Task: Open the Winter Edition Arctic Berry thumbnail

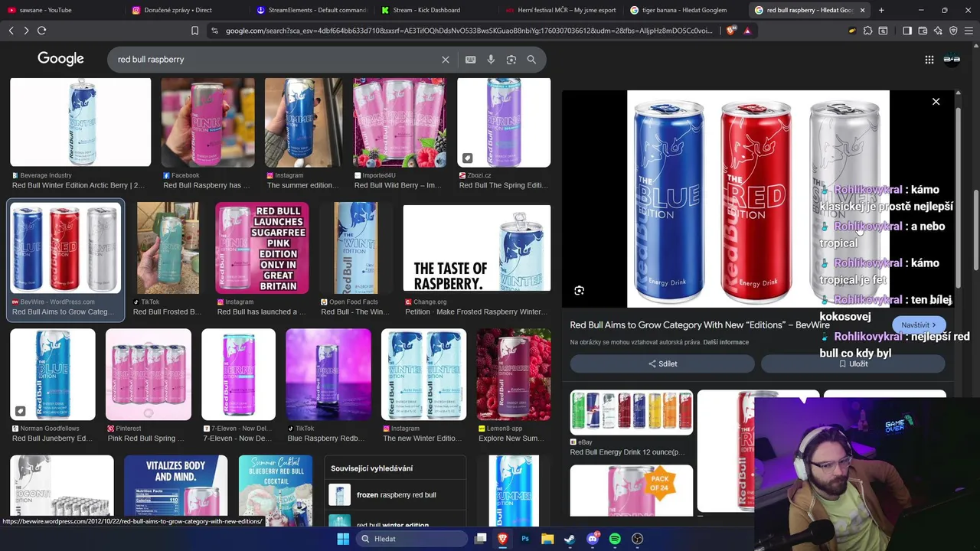Action: pos(80,122)
